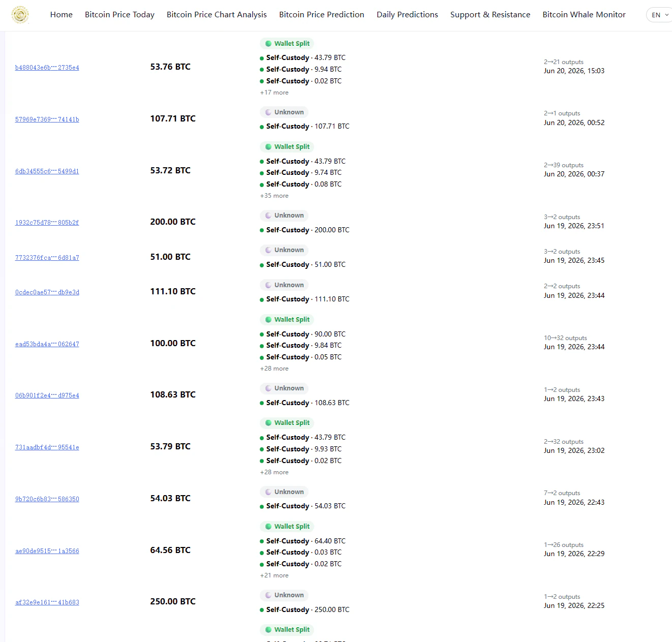Click Wallet Split badge on 64.56 BTC row
This screenshot has height=642, width=672.
(x=287, y=527)
